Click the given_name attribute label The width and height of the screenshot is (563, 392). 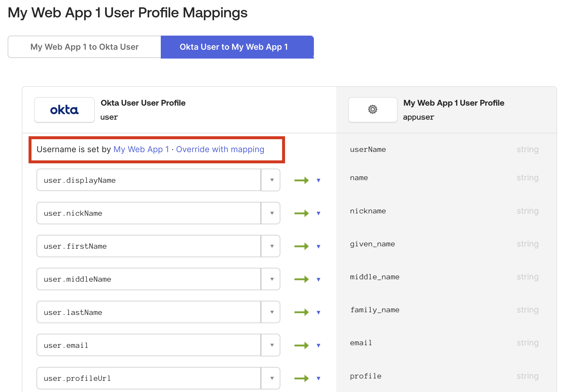tap(372, 244)
